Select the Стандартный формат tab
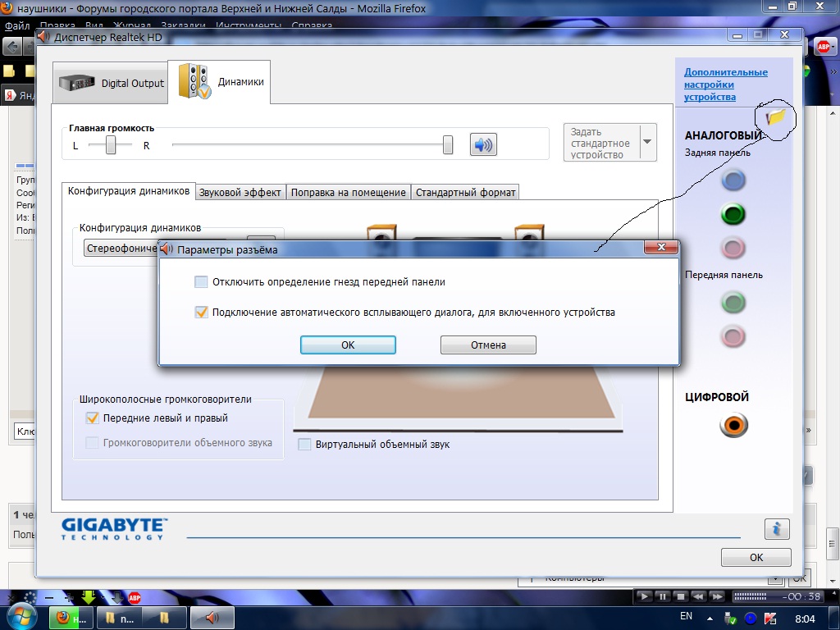Viewport: 840px width, 630px height. (x=465, y=192)
